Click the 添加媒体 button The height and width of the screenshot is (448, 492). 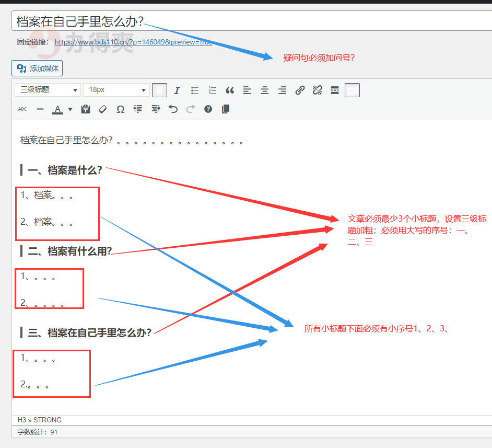tap(37, 68)
